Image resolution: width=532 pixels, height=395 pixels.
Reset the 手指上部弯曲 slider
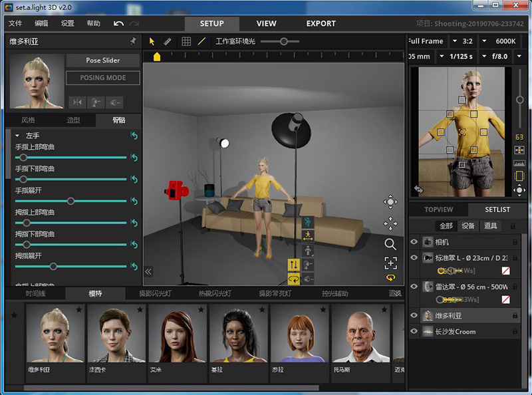pos(134,158)
